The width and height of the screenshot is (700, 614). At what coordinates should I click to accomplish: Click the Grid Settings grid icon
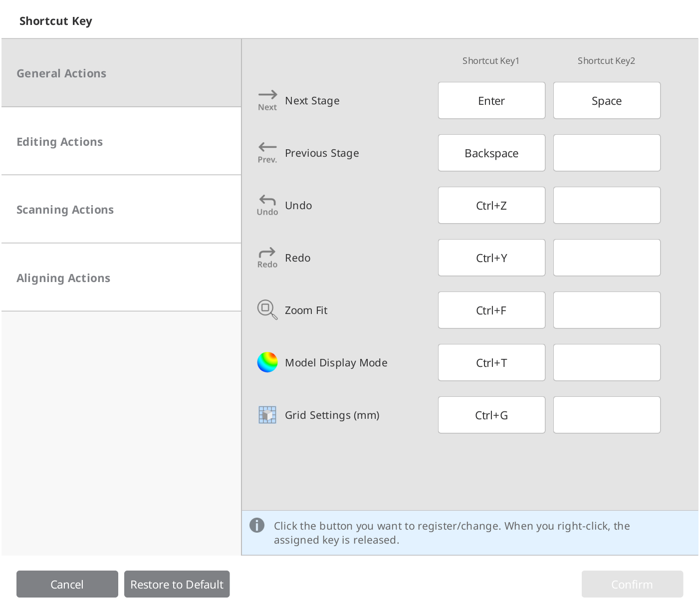[x=267, y=415]
